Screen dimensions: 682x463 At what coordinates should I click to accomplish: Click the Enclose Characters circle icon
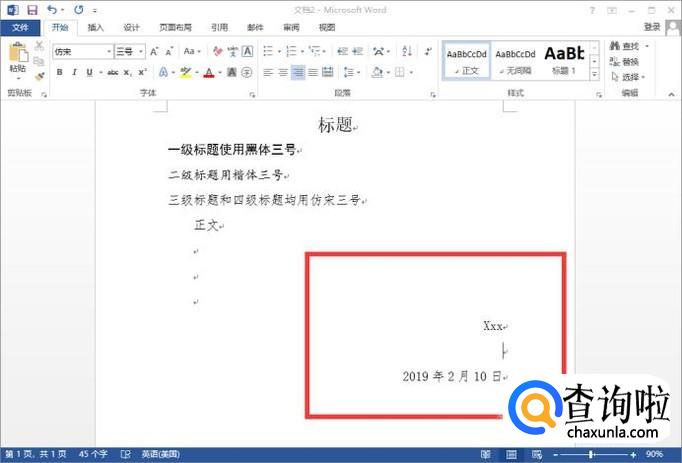[x=247, y=72]
